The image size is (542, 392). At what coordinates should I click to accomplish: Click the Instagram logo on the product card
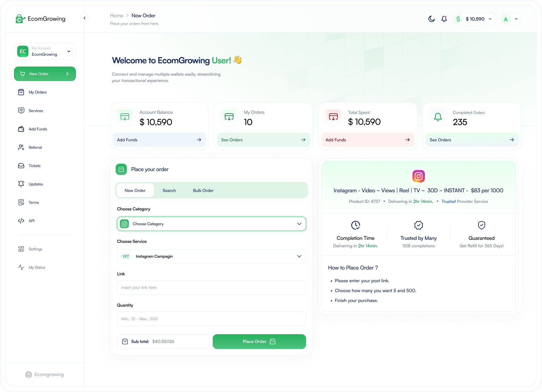[418, 176]
